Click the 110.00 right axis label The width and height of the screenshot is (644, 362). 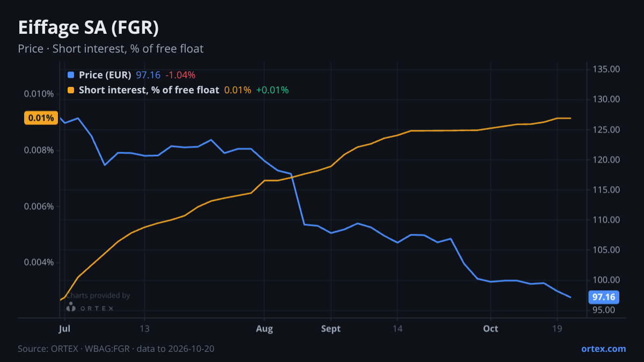[606, 220]
